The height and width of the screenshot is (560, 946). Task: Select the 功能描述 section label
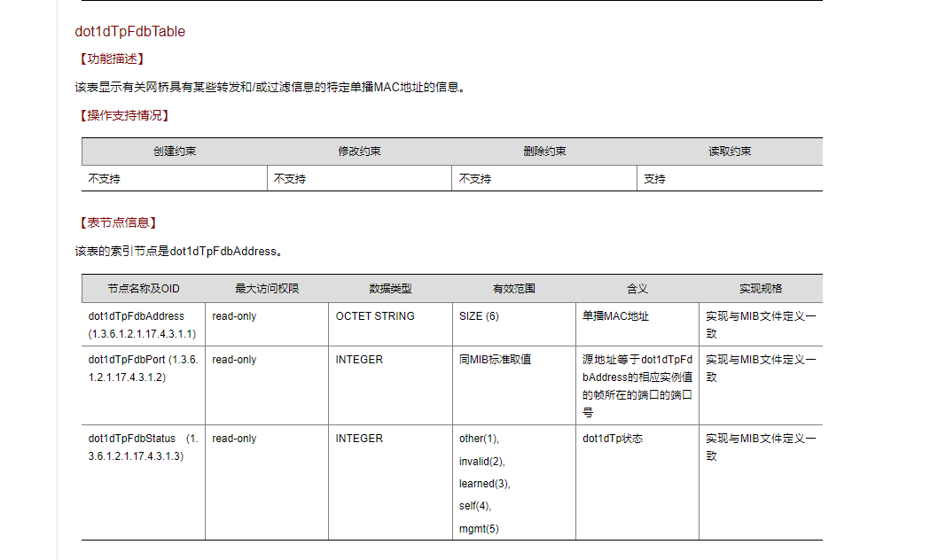click(113, 58)
